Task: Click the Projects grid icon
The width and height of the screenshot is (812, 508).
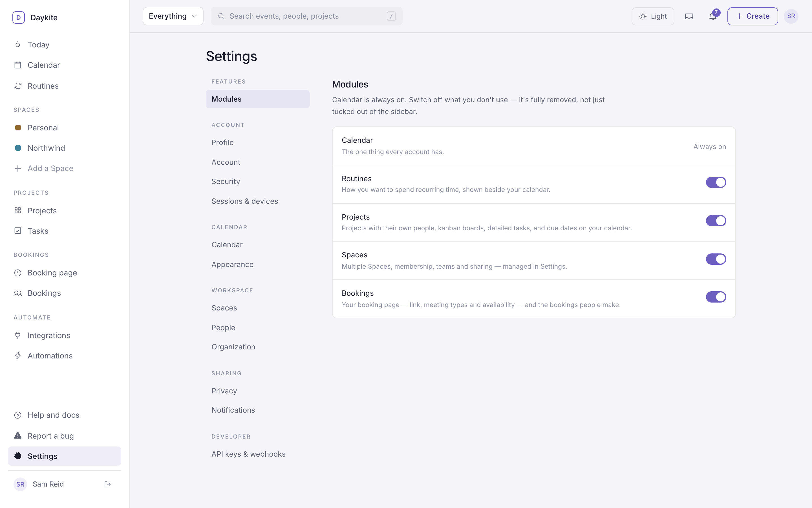Action: tap(18, 210)
